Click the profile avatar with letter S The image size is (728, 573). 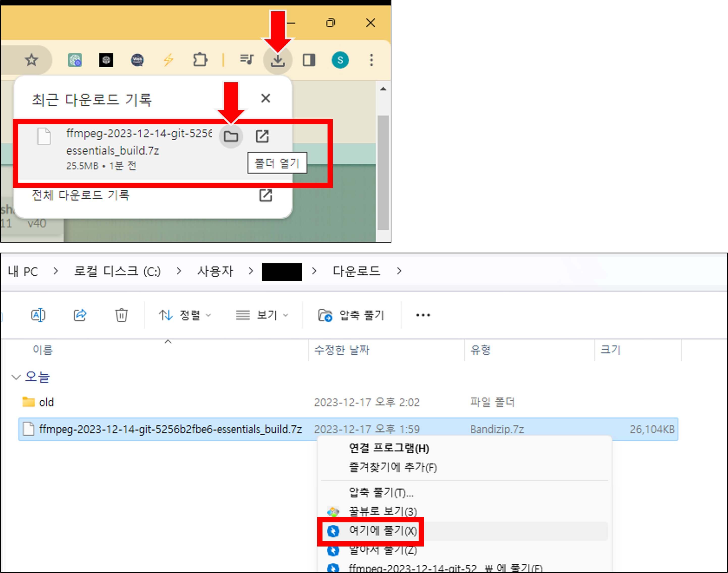[x=340, y=60]
